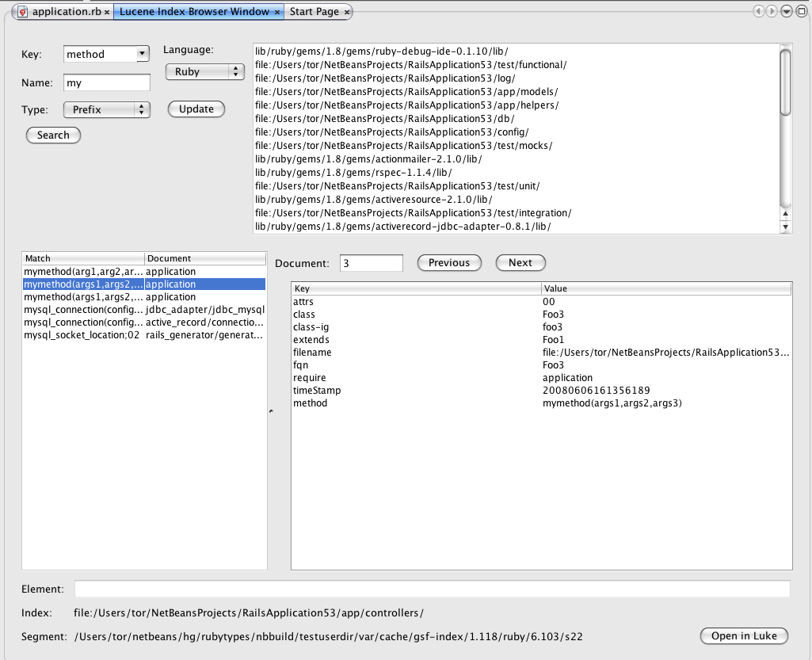Viewport: 812px width, 660px height.
Task: Open the Type dropdown showing Prefix
Action: coord(107,109)
